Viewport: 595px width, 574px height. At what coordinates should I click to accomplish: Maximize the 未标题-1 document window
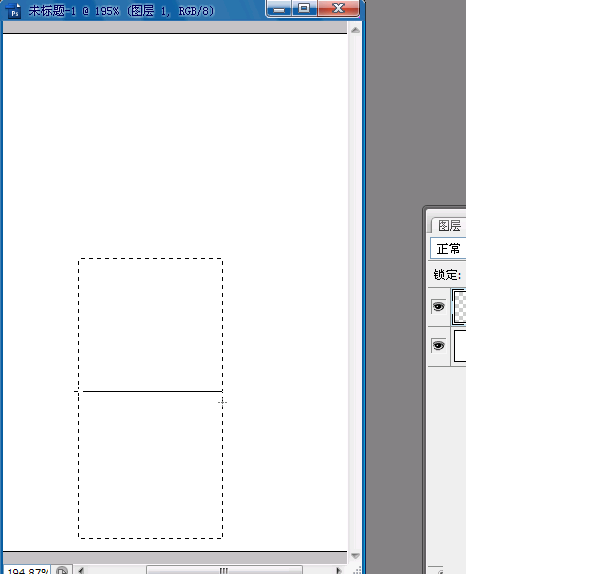[x=304, y=8]
